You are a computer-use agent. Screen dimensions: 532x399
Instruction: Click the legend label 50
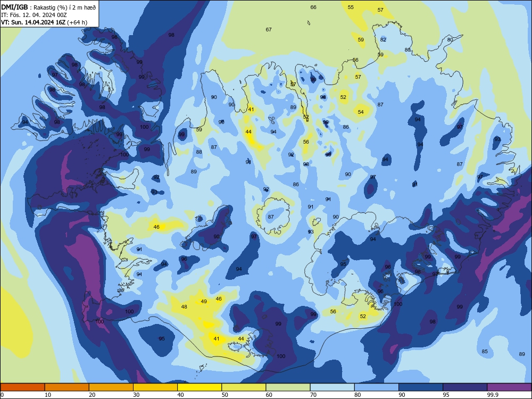225,395
